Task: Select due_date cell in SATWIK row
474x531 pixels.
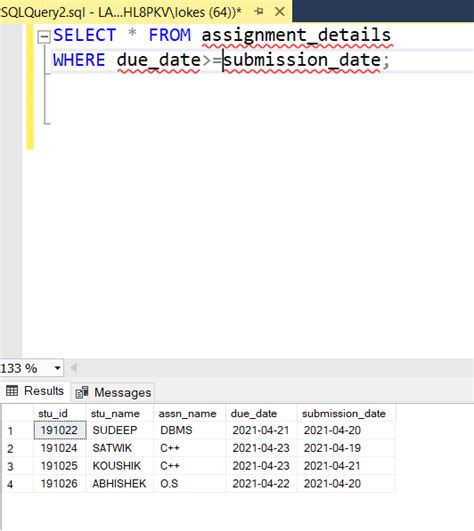Action: click(x=261, y=448)
